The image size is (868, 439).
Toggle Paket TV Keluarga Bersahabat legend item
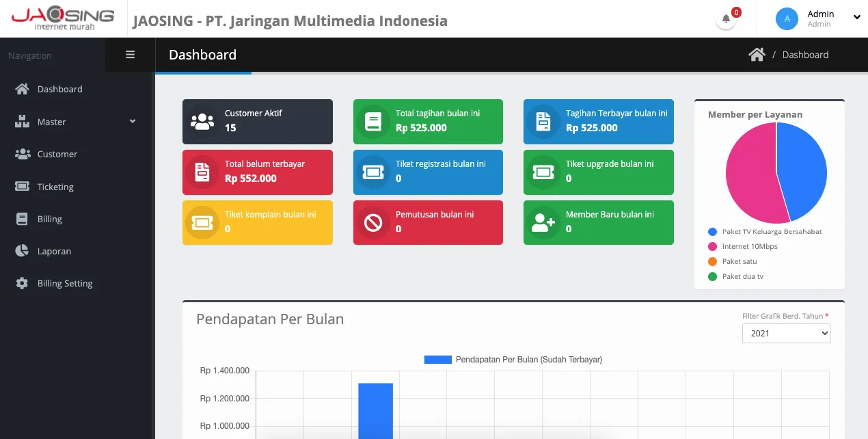coord(765,232)
